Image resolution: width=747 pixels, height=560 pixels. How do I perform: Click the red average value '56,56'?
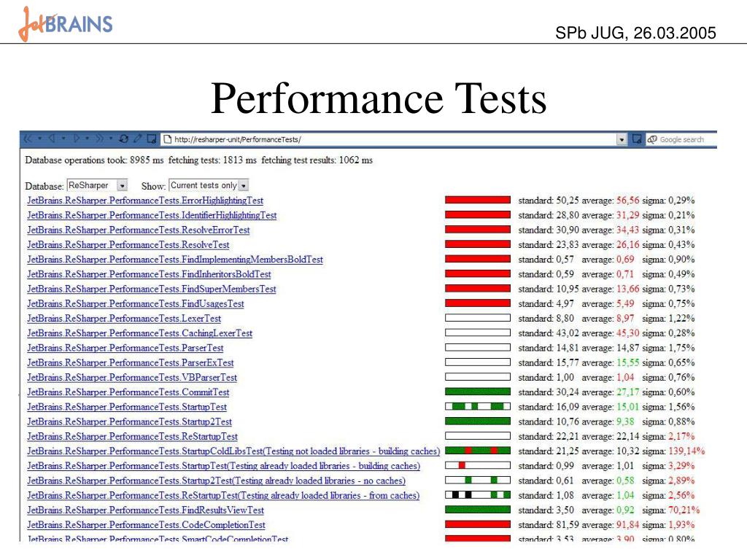tap(628, 201)
